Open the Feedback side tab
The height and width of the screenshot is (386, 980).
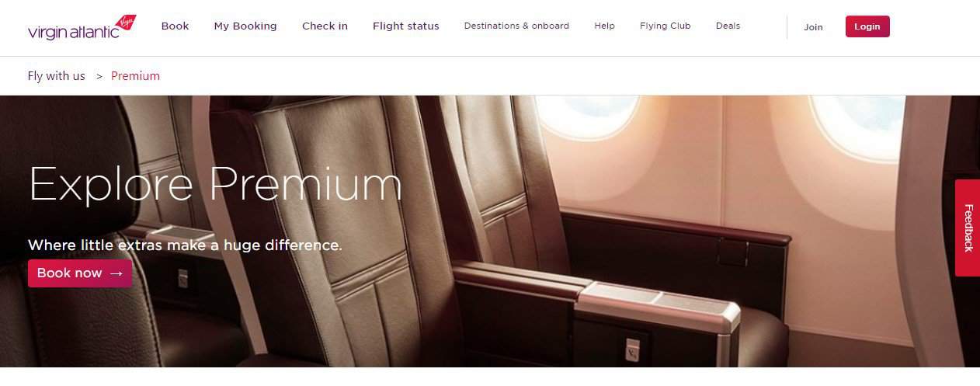click(x=968, y=228)
